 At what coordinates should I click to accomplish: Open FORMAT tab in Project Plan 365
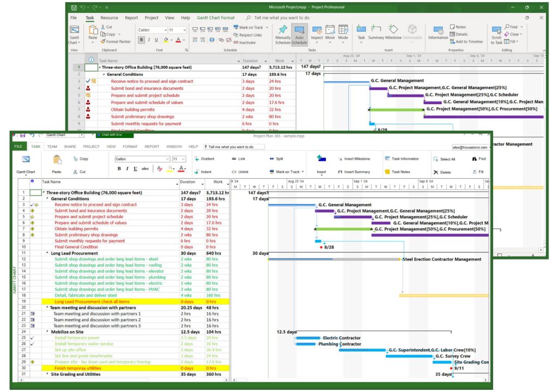click(130, 146)
